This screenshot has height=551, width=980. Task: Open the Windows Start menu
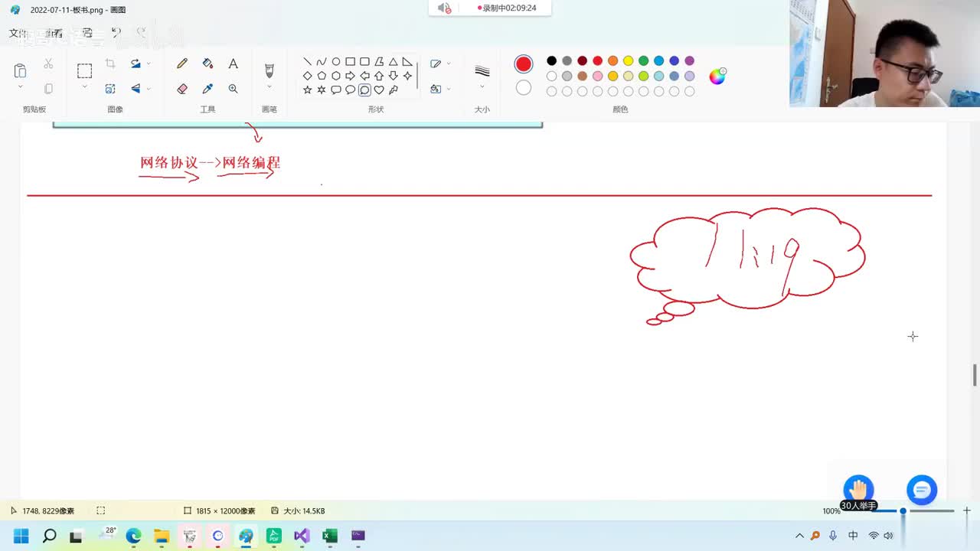click(x=21, y=536)
